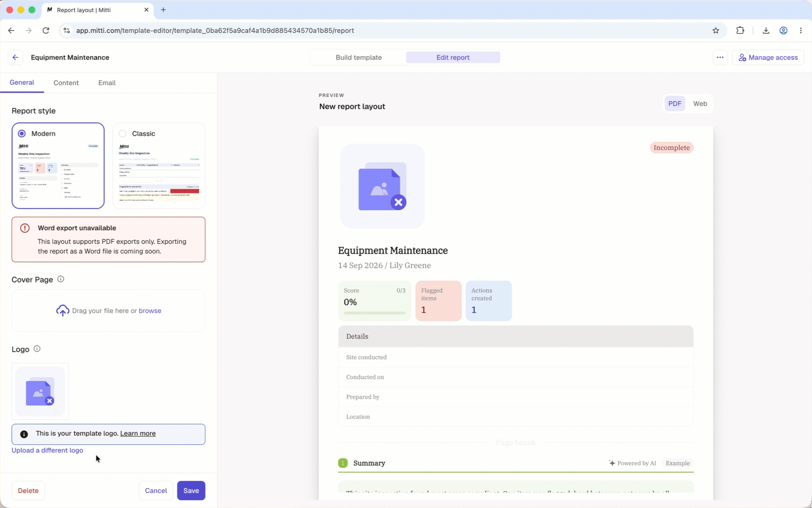Click the Equipment Maintenance preview title
Viewport: 812px width, 508px height.
tap(393, 251)
